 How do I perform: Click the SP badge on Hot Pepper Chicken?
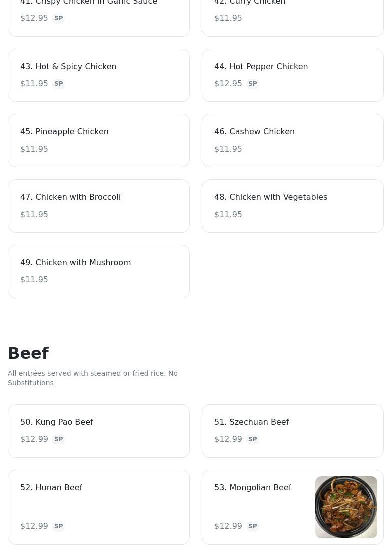[x=253, y=84]
